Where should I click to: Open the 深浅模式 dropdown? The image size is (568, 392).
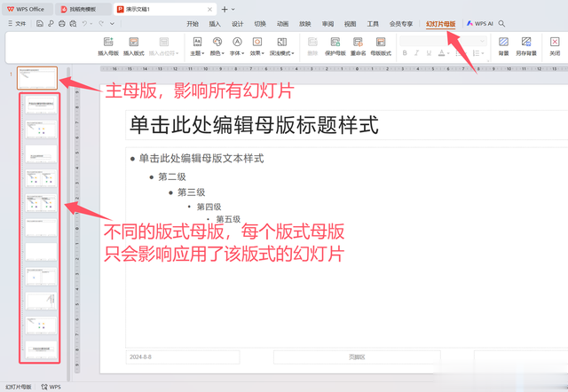click(282, 46)
